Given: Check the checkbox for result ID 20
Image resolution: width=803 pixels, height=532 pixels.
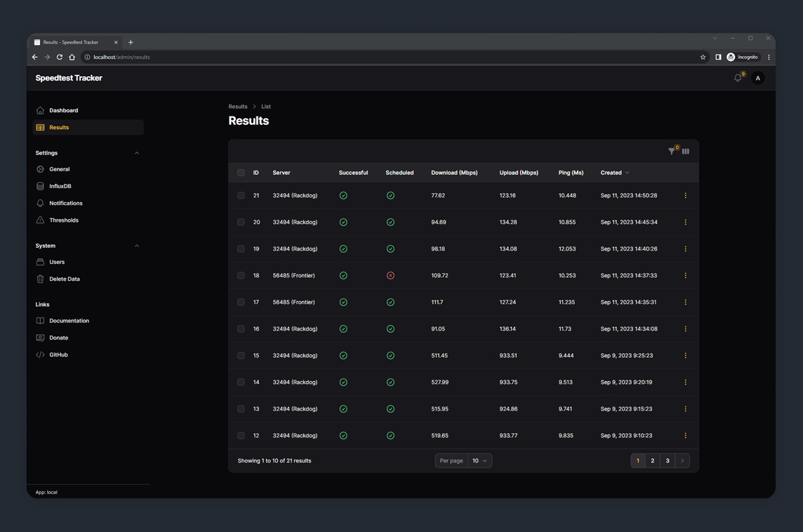Looking at the screenshot, I should [x=241, y=222].
